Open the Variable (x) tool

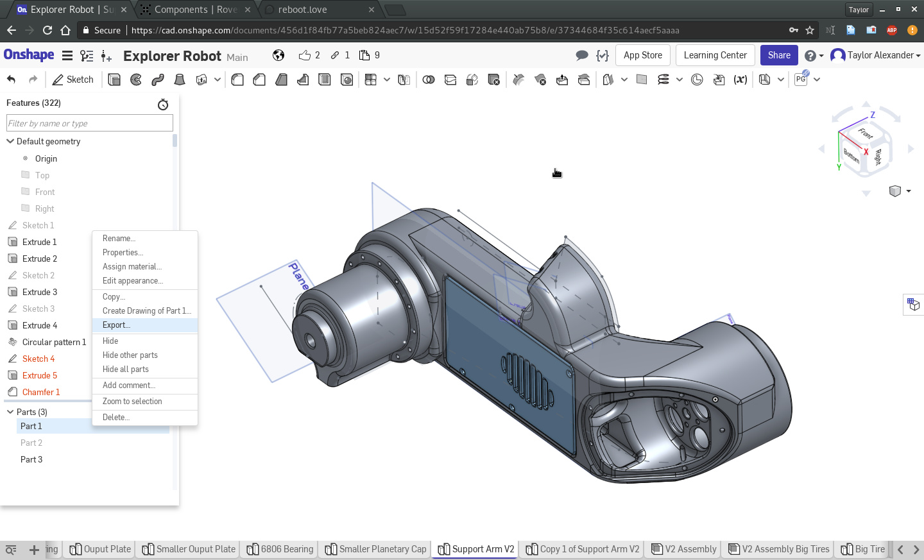click(740, 80)
